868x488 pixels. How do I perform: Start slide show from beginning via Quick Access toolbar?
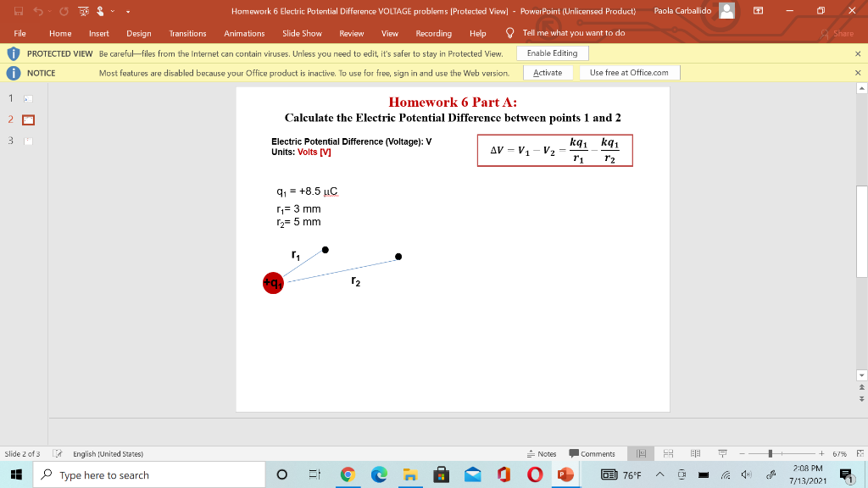[83, 11]
